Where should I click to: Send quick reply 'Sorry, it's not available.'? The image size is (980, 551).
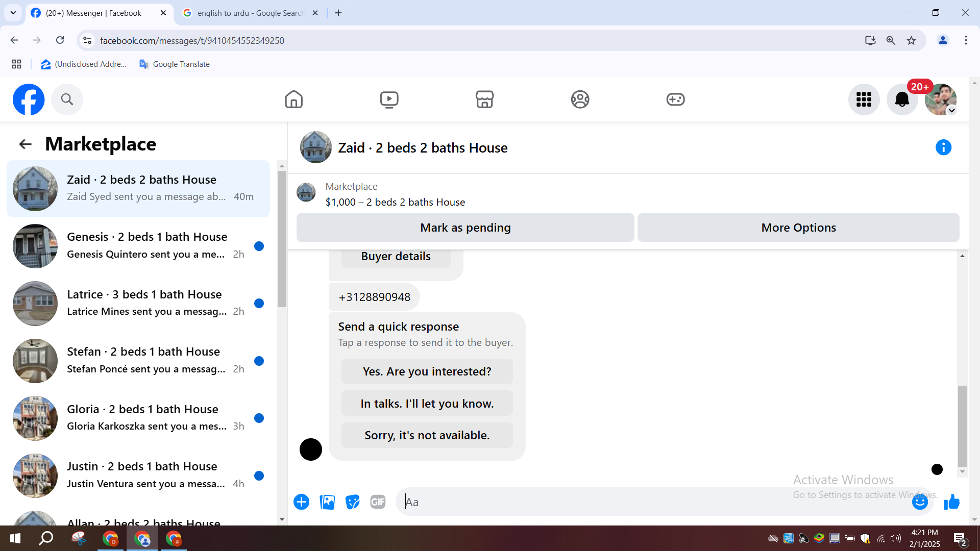coord(427,435)
